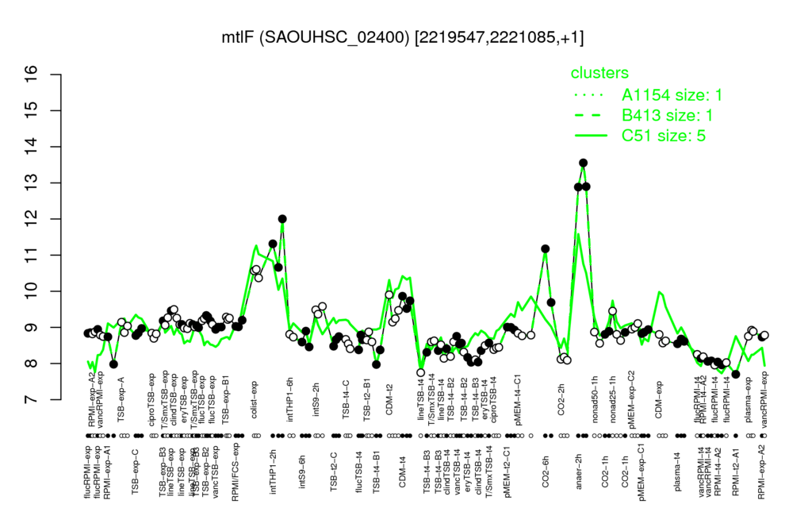The height and width of the screenshot is (508, 812).
Task: Click the 'pMEM-t4-C1' x-axis label
Action: [518, 392]
